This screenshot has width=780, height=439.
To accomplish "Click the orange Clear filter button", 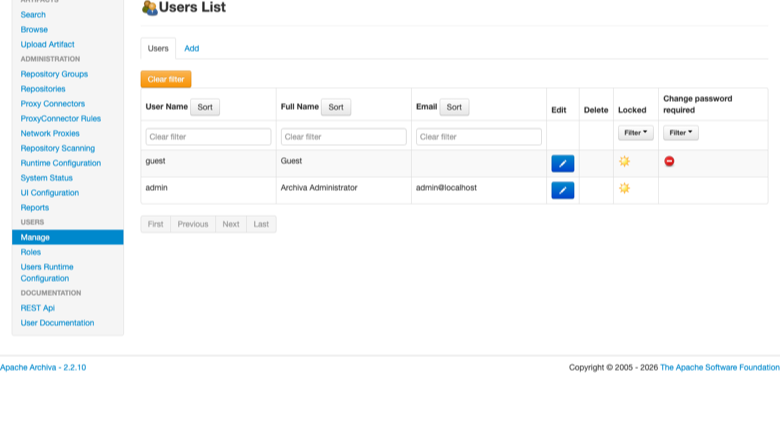I will 166,79.
